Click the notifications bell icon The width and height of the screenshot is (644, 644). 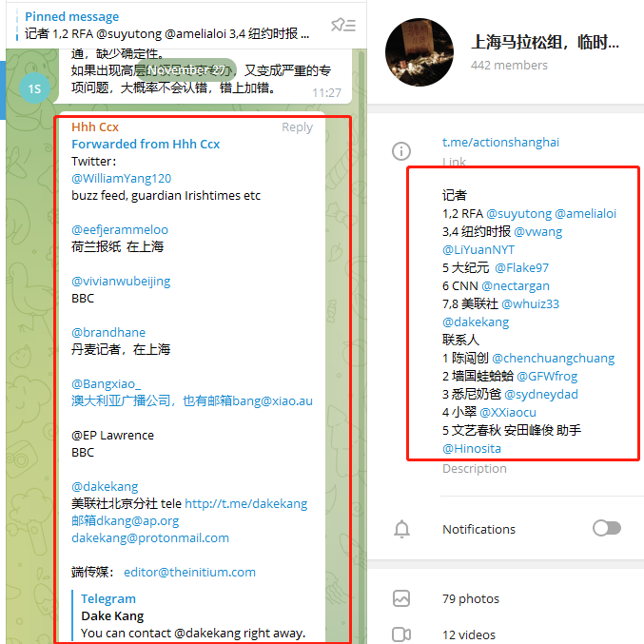pos(401,529)
